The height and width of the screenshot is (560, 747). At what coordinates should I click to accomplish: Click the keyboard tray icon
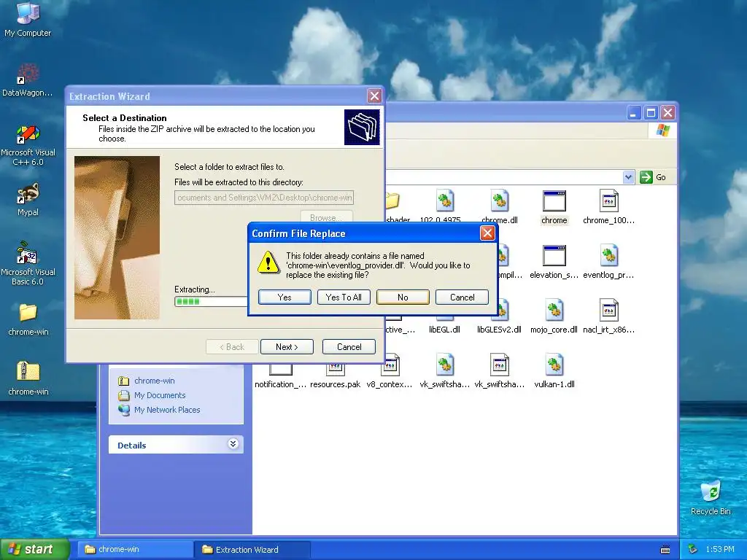(665, 550)
